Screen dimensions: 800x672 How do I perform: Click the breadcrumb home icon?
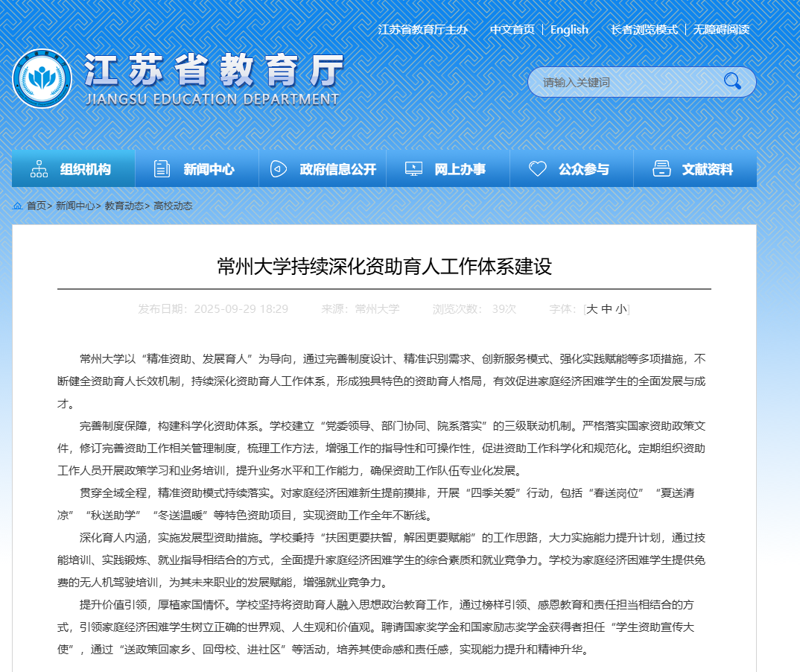pos(17,206)
